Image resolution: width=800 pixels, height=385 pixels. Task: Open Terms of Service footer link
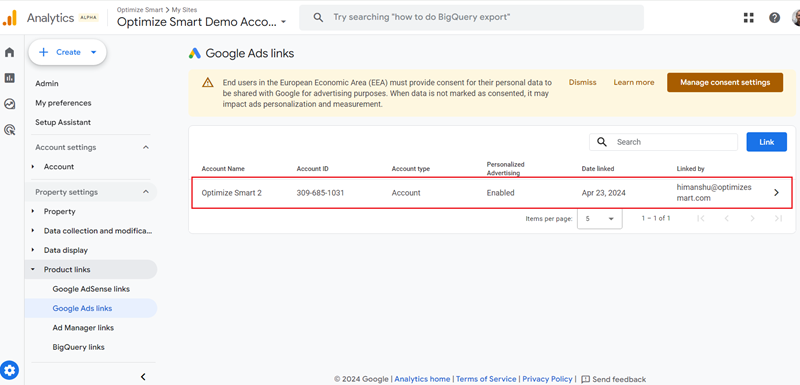(486, 379)
